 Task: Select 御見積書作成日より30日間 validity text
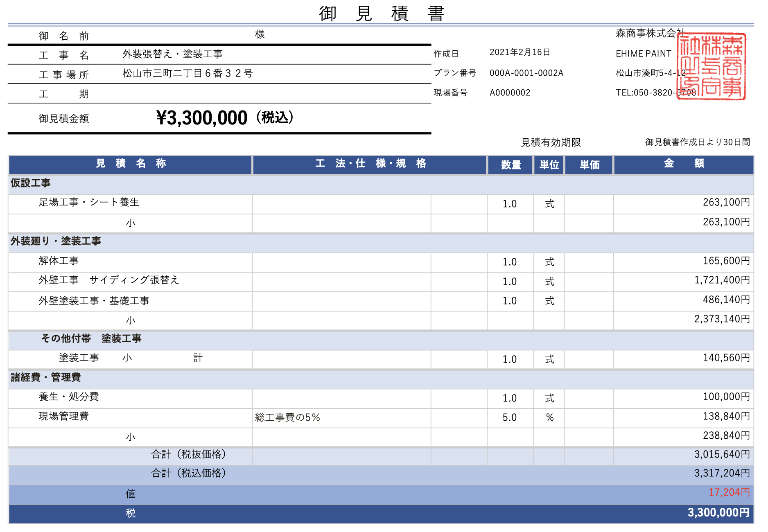pyautogui.click(x=698, y=142)
